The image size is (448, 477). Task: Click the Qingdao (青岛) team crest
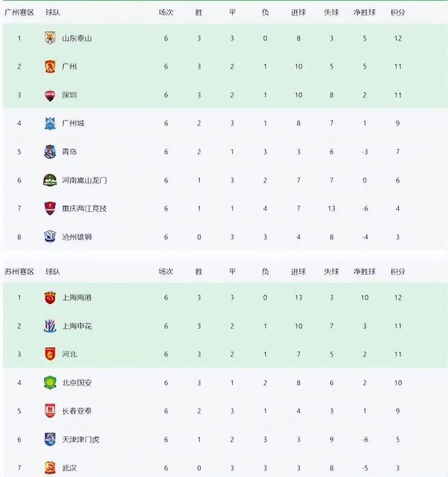50,152
